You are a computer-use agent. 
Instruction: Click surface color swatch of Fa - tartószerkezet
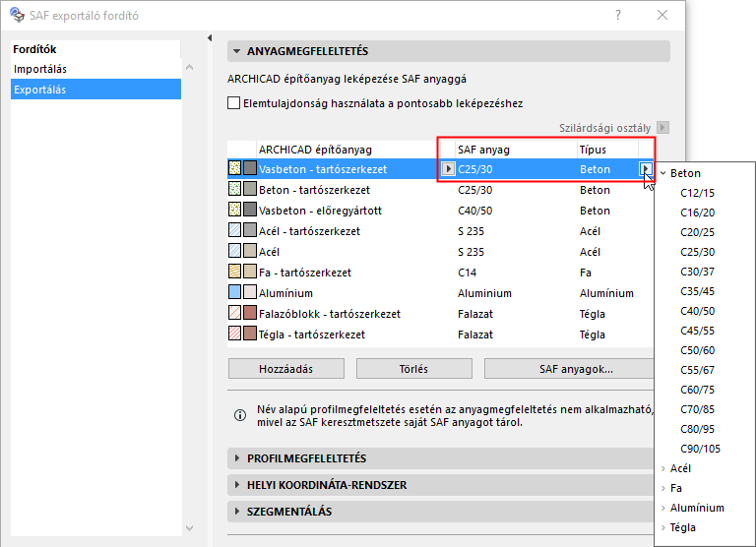click(250, 272)
